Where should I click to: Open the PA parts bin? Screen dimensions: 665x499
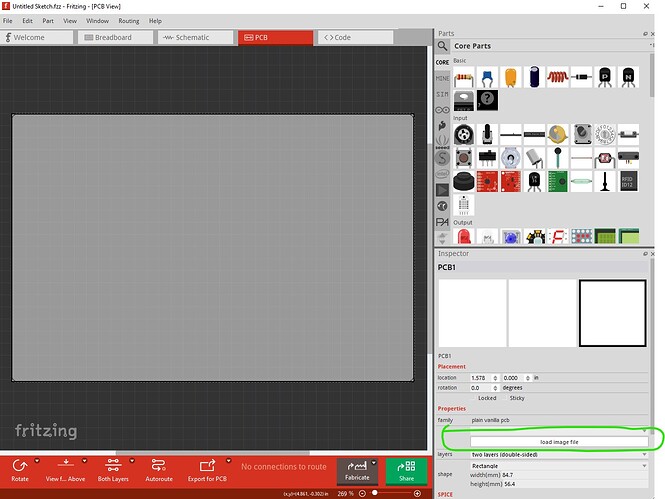[442, 222]
